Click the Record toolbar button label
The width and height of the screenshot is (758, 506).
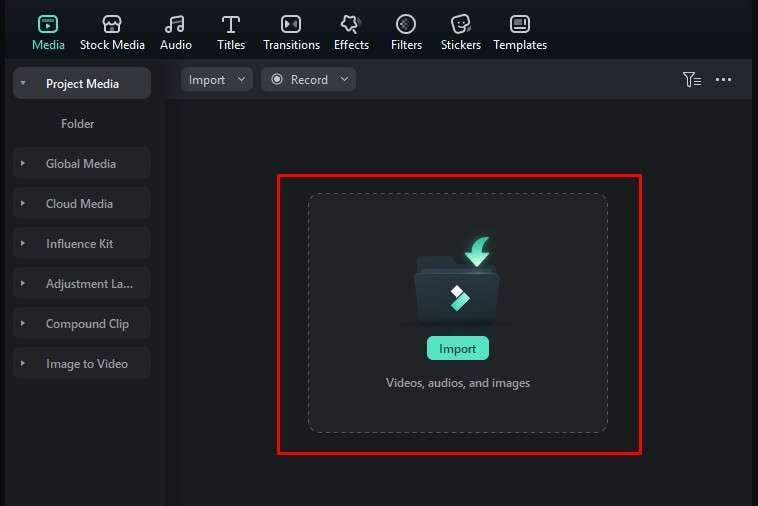point(309,80)
